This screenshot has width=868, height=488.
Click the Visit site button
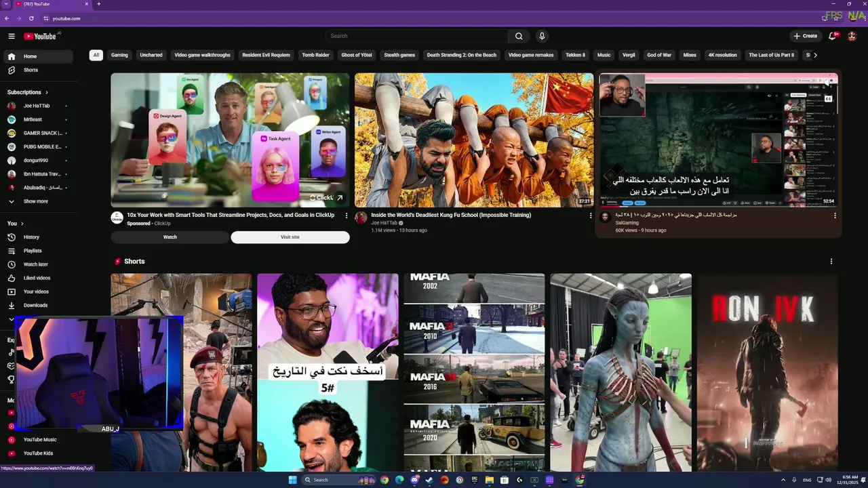pos(290,237)
